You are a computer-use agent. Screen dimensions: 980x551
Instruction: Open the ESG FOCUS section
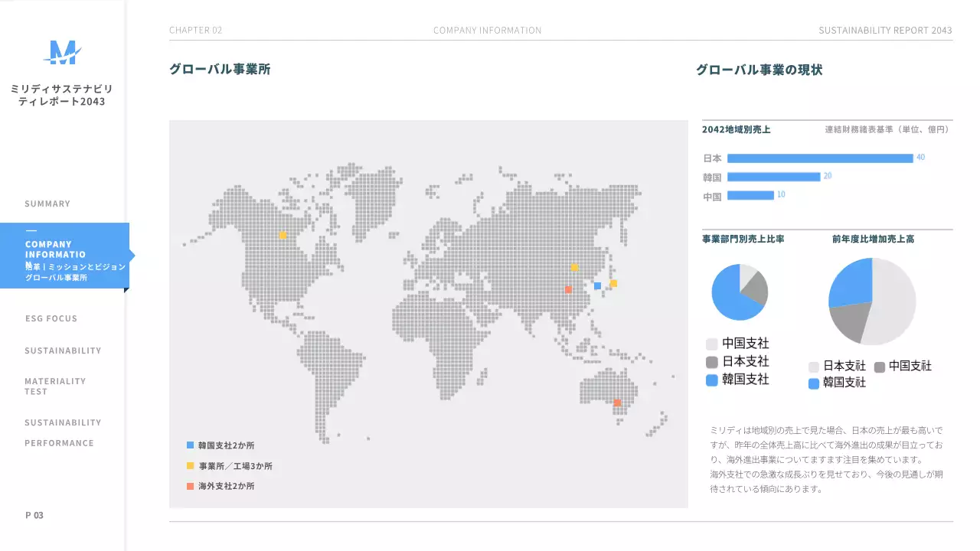(51, 318)
